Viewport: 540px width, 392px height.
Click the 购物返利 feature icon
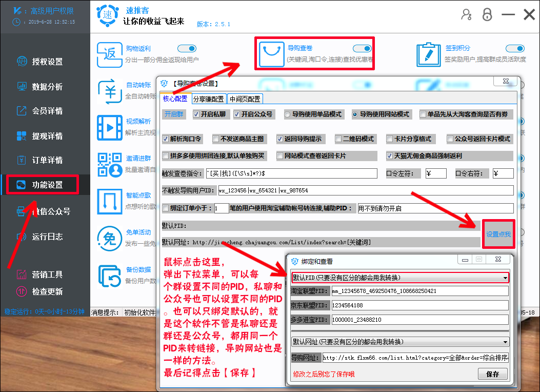coord(110,54)
